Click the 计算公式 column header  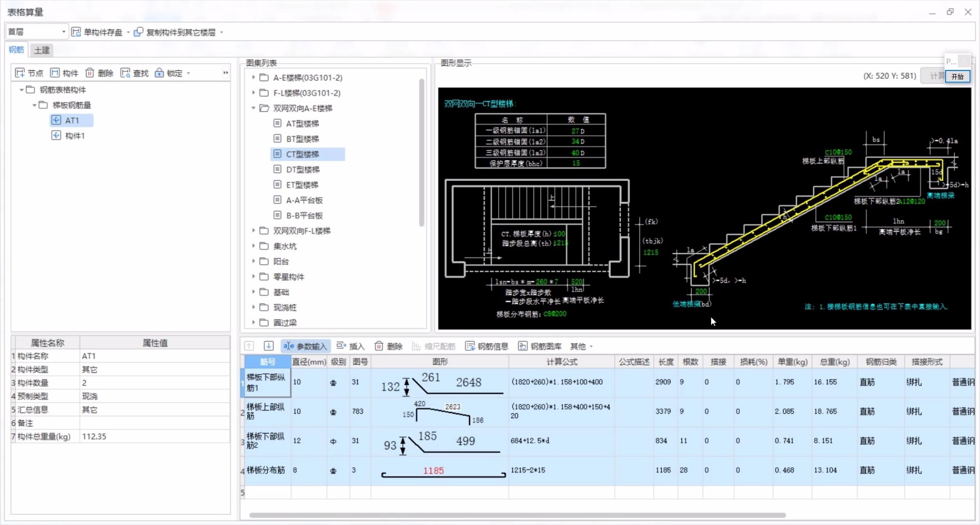pyautogui.click(x=561, y=362)
